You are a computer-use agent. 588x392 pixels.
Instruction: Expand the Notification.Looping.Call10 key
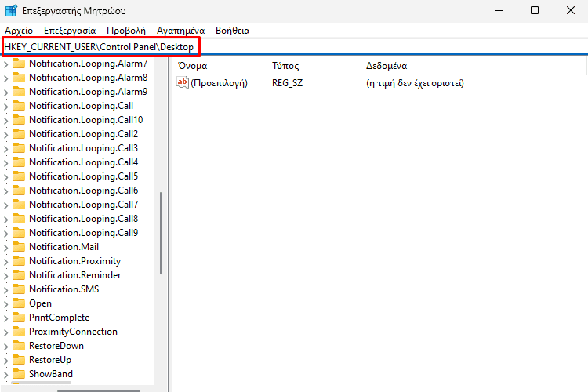[5, 121]
